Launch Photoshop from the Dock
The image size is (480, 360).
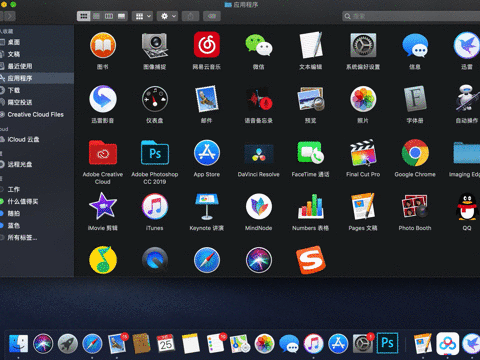387,343
